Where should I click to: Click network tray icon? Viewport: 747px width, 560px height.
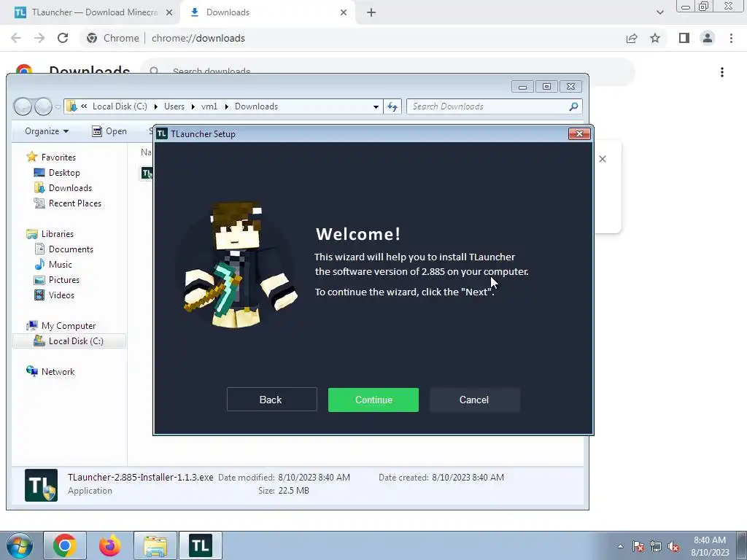pyautogui.click(x=656, y=546)
